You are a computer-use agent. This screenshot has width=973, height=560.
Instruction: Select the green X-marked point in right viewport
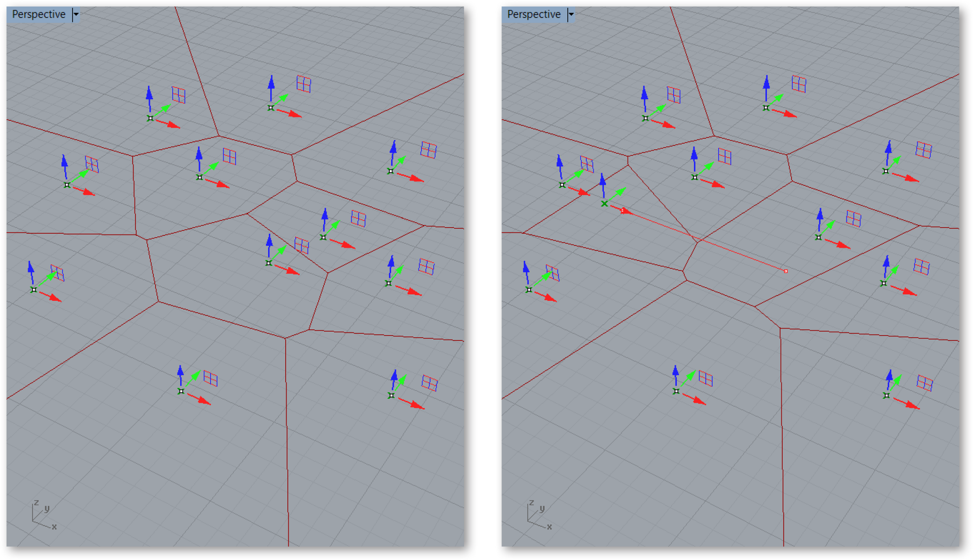(605, 204)
